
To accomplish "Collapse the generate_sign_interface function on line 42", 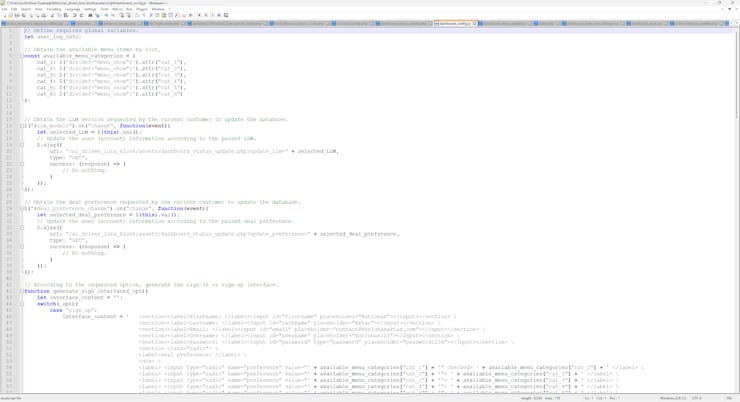I will [x=22, y=291].
